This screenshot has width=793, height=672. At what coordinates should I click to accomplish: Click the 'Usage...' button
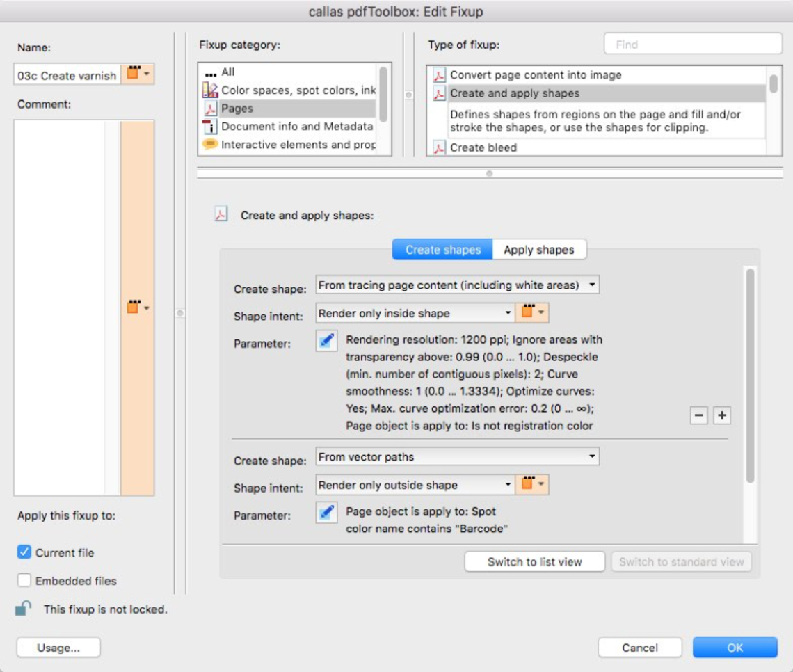coord(58,648)
